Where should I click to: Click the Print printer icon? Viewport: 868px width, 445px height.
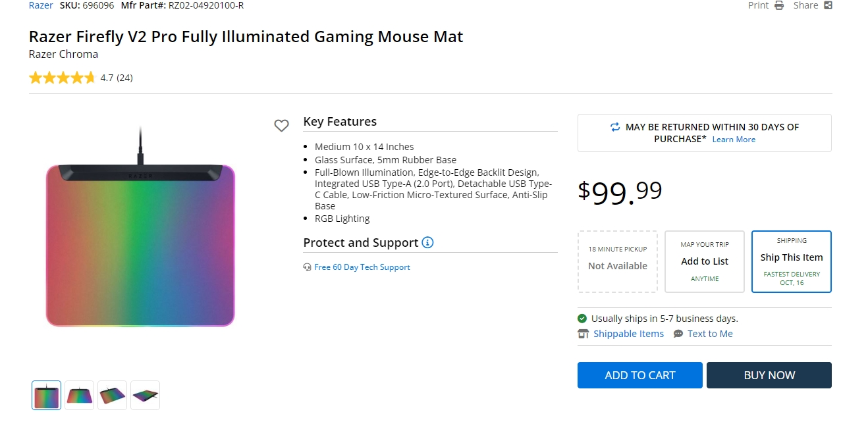[779, 5]
